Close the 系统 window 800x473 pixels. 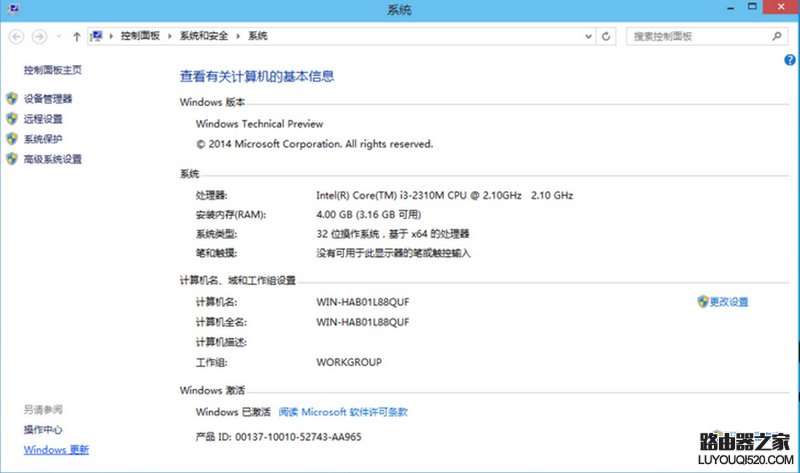point(781,7)
